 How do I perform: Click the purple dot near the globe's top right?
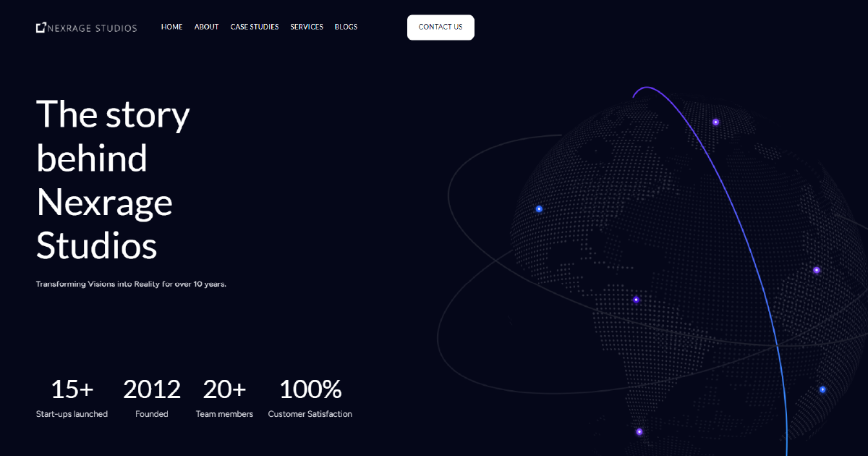pyautogui.click(x=716, y=123)
